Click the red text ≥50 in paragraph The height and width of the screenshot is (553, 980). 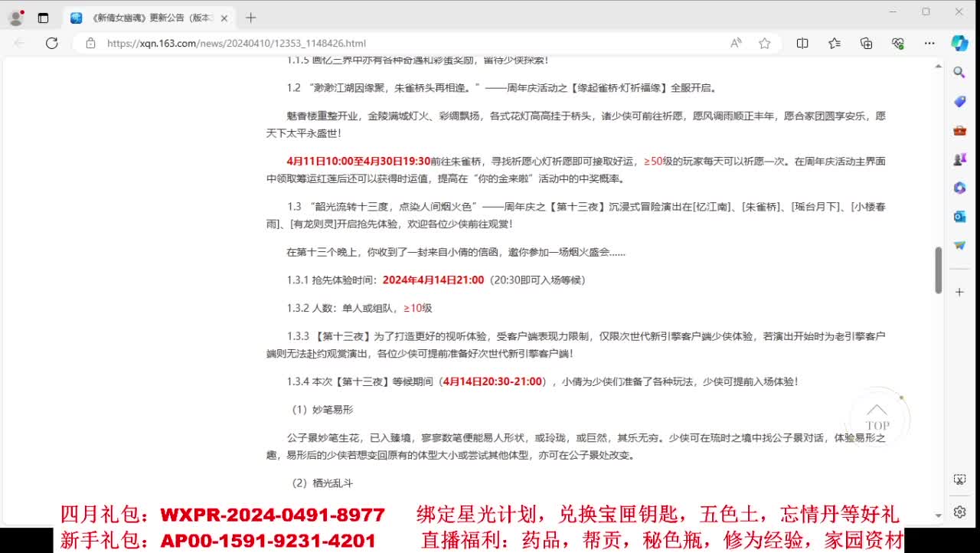[653, 162]
